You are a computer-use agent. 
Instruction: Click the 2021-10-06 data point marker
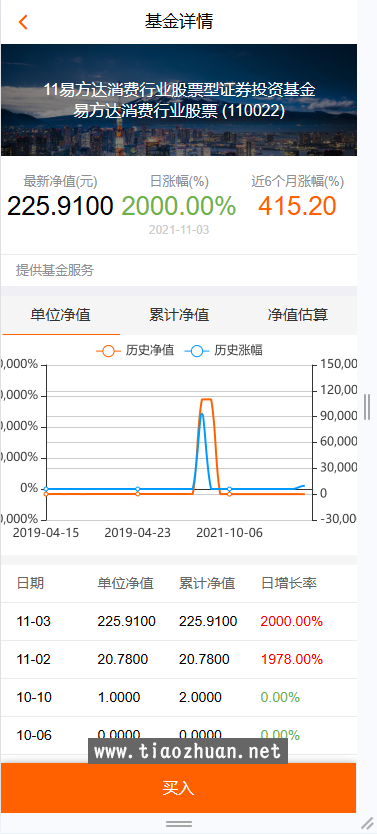click(x=229, y=489)
